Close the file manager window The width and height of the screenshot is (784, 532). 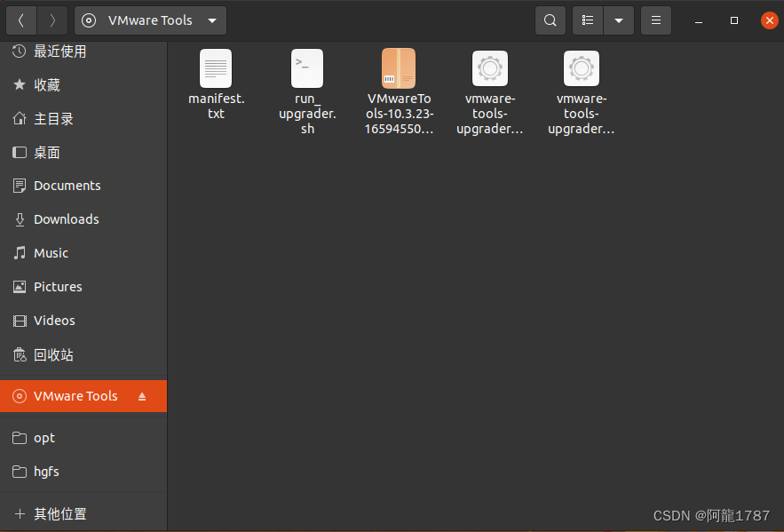(770, 20)
